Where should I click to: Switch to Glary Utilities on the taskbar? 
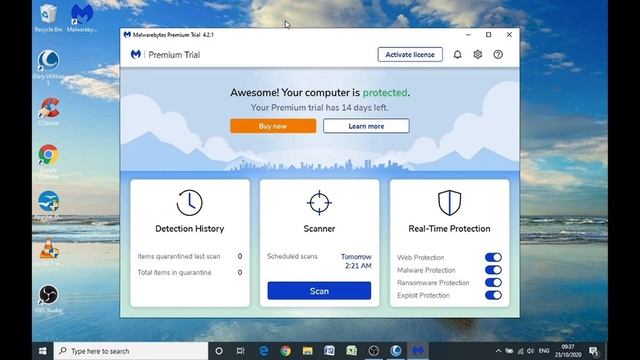pos(396,351)
